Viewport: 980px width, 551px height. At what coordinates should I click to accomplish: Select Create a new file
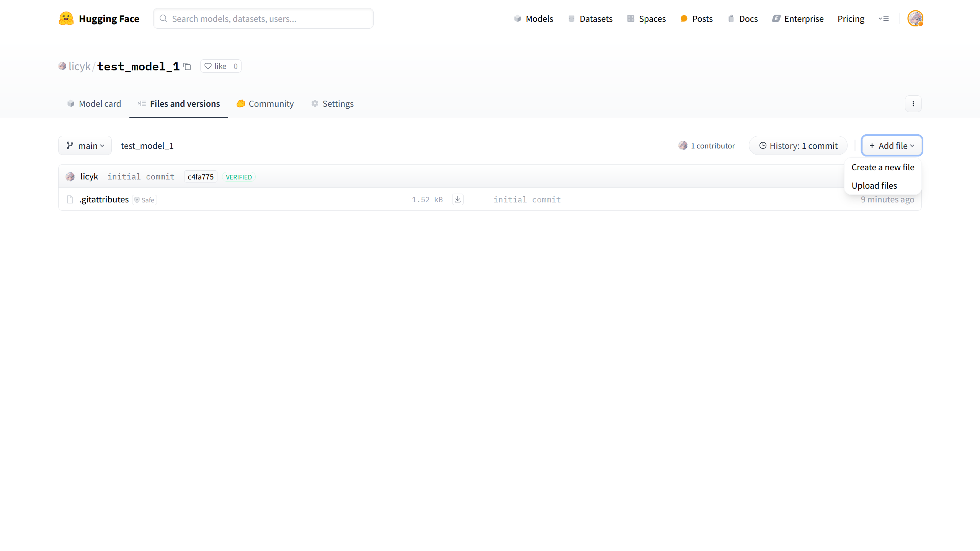(882, 167)
